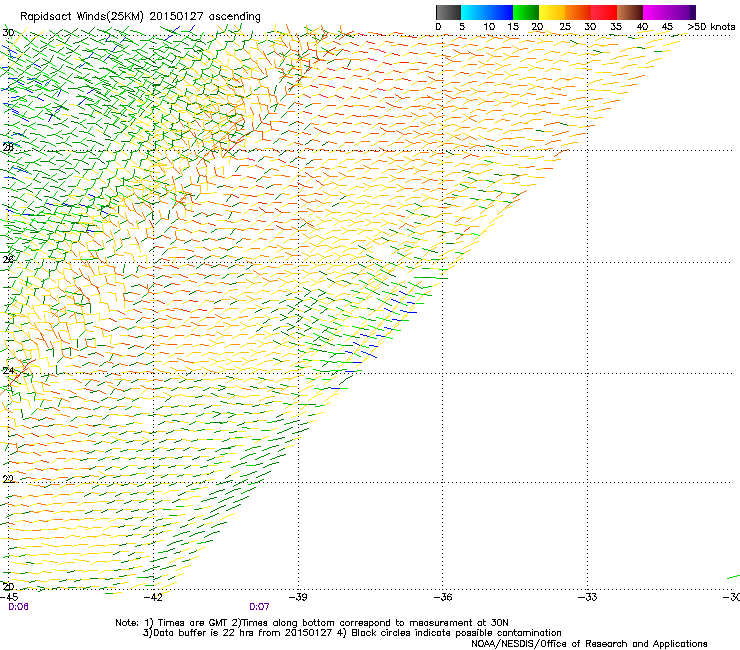740x650 pixels.
Task: Click the title text 'Rapidscat Winds(25KM) 20150127 ascending'
Action: coord(140,17)
